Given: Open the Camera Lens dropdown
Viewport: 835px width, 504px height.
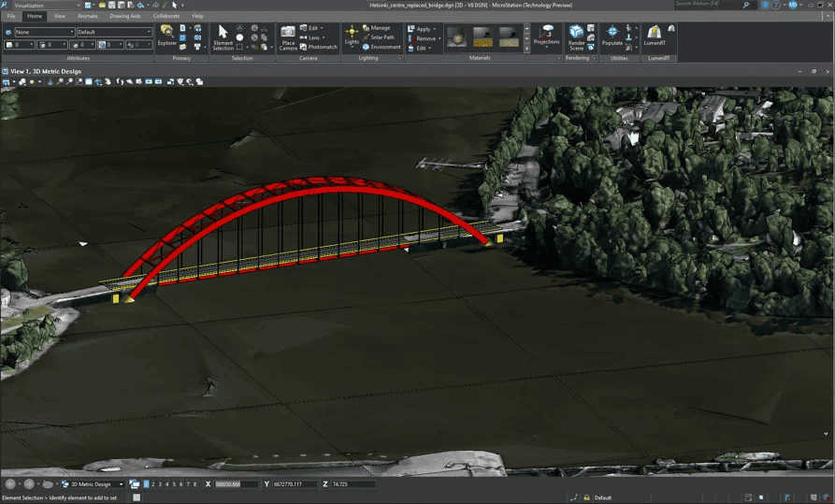Looking at the screenshot, I should tap(313, 37).
